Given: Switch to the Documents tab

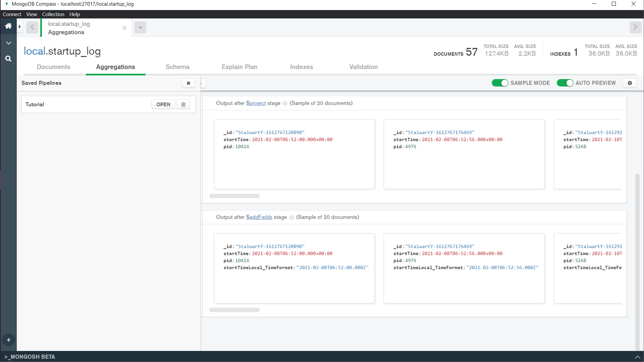Looking at the screenshot, I should (x=53, y=67).
